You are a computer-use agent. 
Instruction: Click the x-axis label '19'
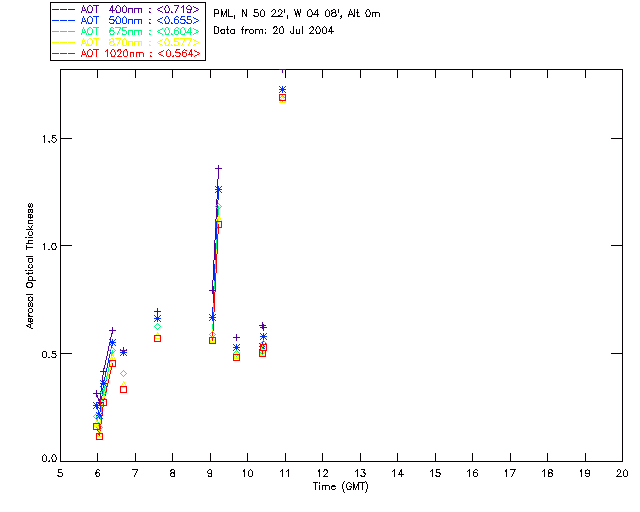585,473
